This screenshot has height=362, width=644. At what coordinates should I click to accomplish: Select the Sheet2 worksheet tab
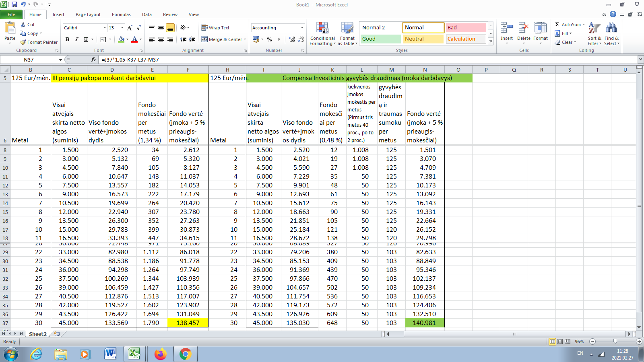[x=37, y=334]
